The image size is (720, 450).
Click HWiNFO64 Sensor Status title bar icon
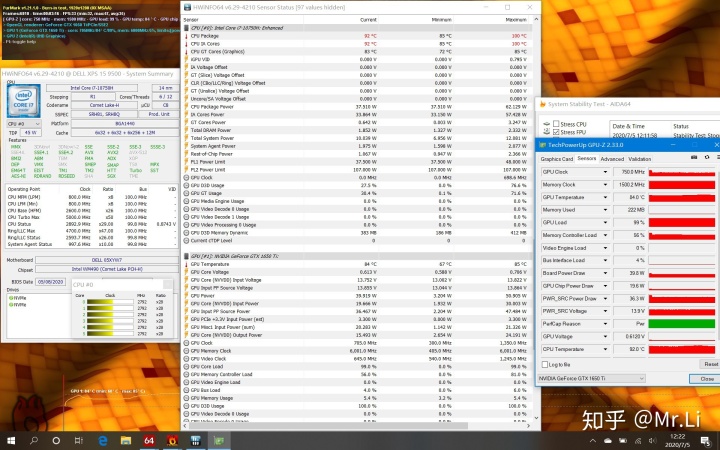(187, 7)
